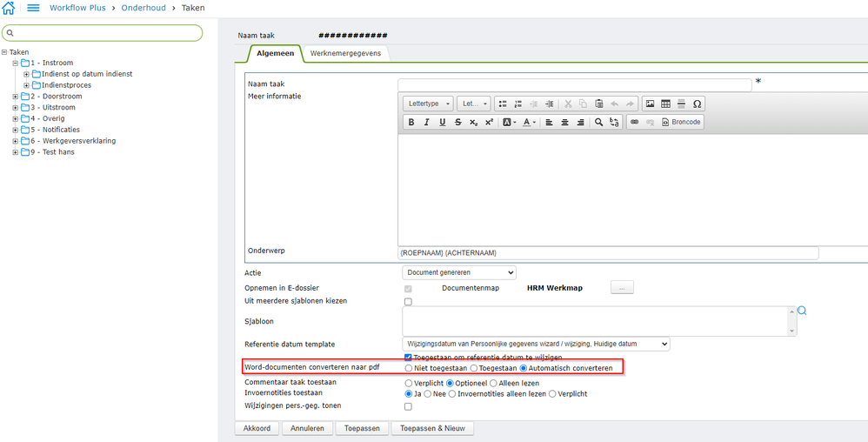Open the hamburger navigation menu

coord(33,8)
